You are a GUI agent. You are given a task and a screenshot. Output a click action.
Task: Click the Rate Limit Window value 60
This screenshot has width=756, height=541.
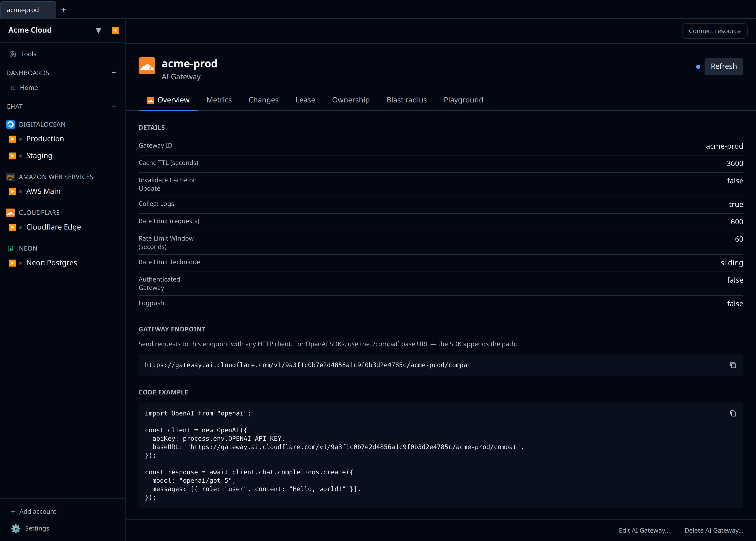739,239
